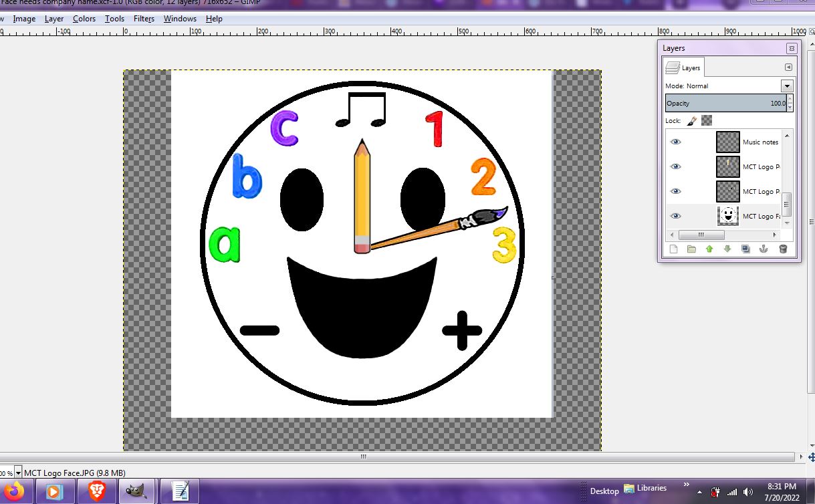Create a new layer in Layers panel
815x504 pixels.
point(673,249)
